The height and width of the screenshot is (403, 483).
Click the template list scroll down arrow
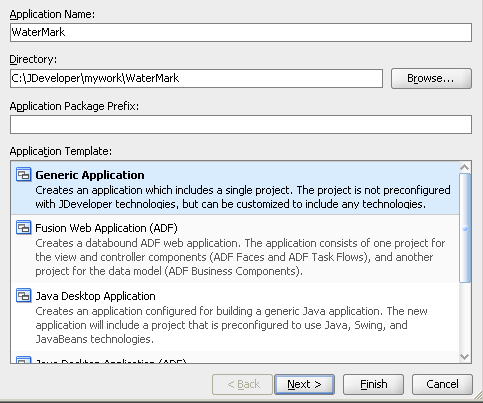pyautogui.click(x=465, y=357)
